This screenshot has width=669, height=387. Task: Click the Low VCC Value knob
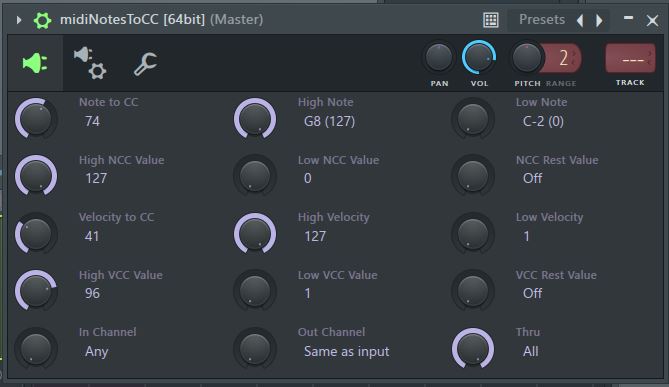point(255,291)
